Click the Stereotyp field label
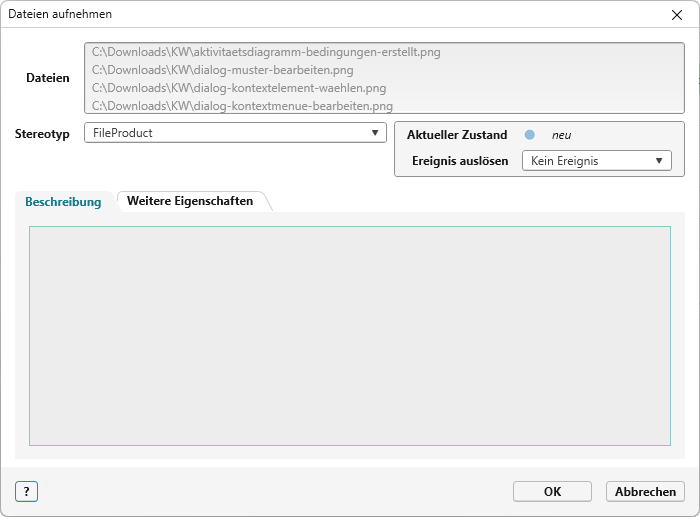Image resolution: width=700 pixels, height=517 pixels. tap(42, 134)
